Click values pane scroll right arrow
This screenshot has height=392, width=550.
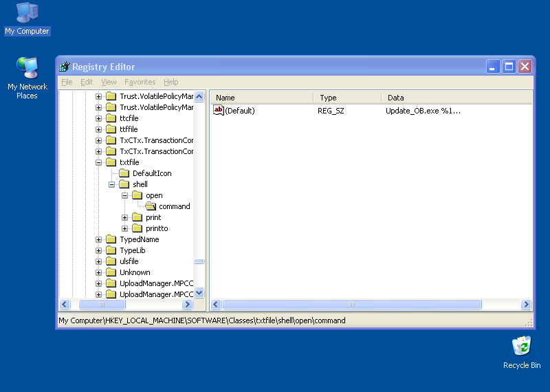(526, 304)
